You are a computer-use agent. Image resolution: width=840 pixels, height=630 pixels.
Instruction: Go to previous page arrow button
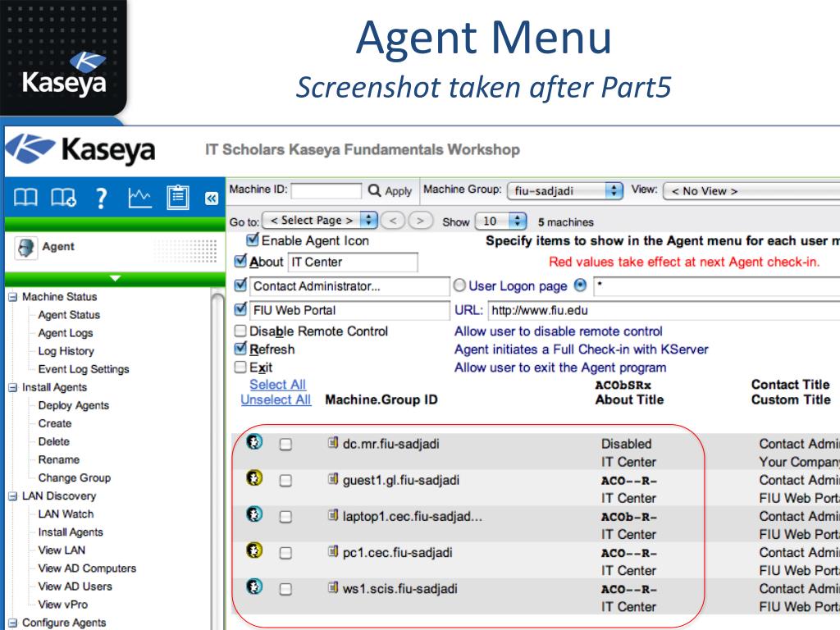393,221
